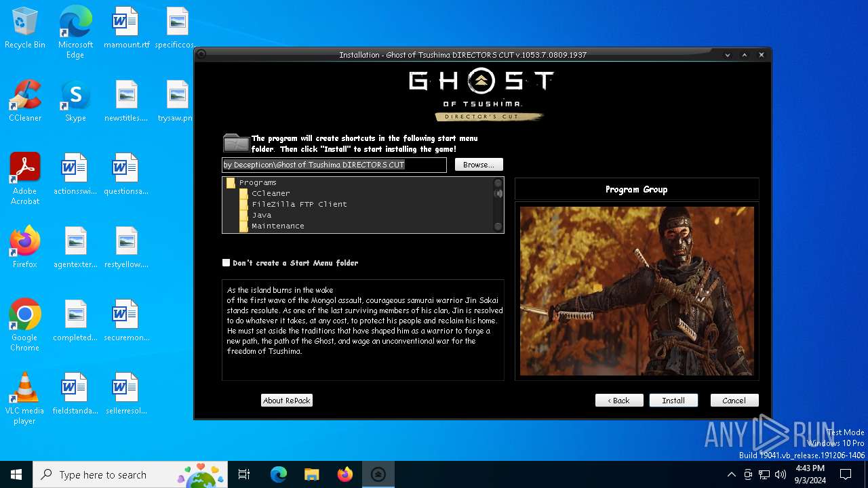Maximize the installer window
Viewport: 868px width, 488px height.
click(745, 55)
